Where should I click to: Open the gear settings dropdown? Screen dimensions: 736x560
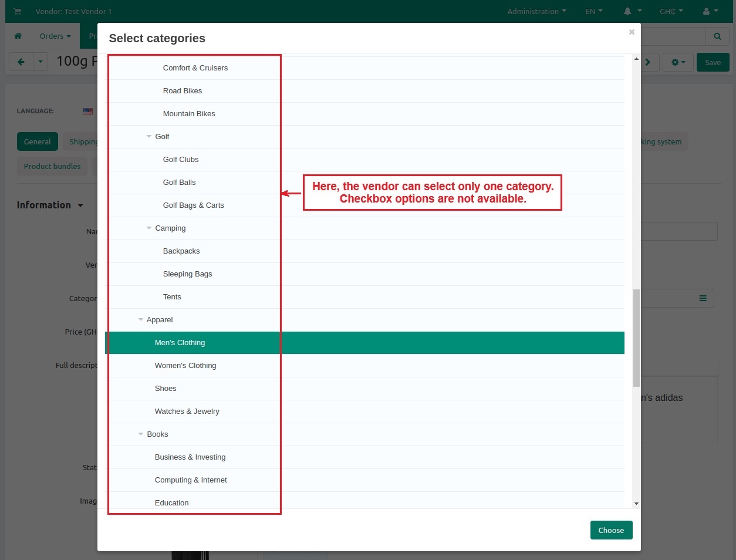click(x=678, y=62)
